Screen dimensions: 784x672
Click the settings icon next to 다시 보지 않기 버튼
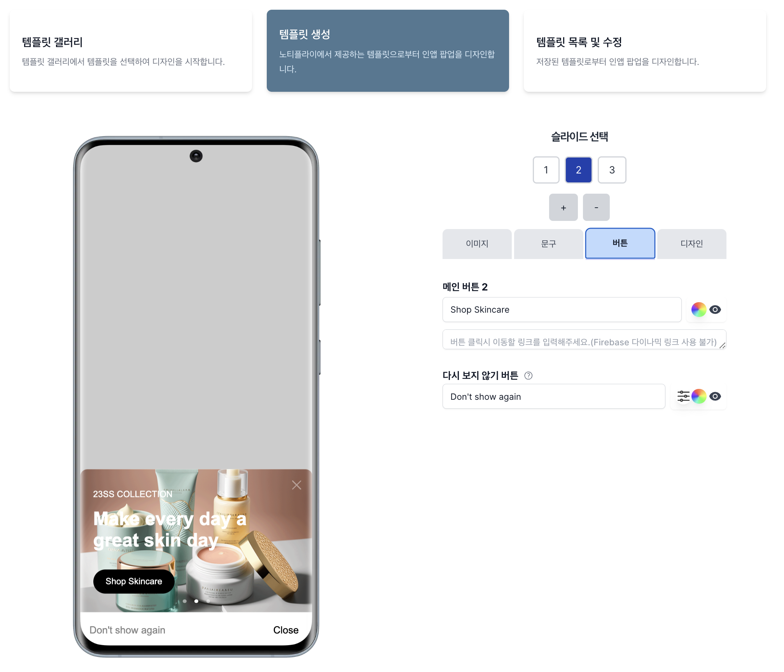[682, 396]
